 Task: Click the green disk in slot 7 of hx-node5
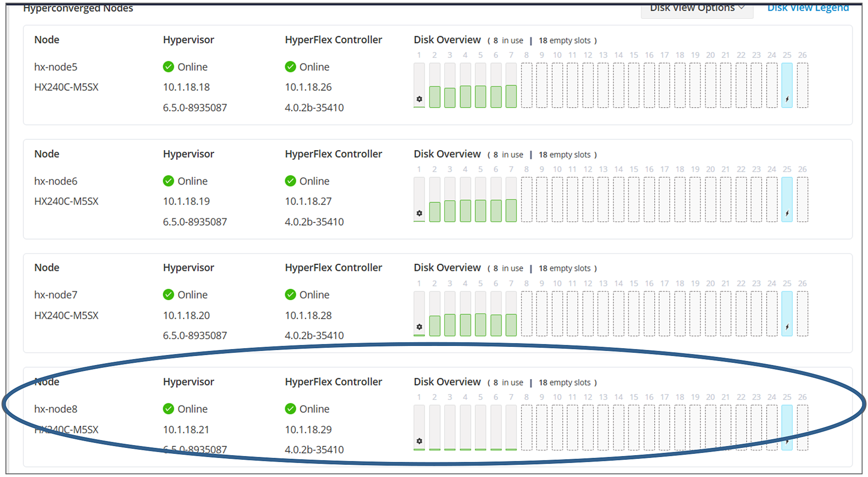[x=511, y=96]
